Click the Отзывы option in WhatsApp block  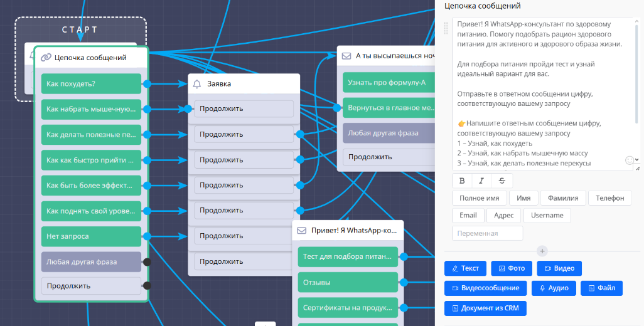[348, 282]
